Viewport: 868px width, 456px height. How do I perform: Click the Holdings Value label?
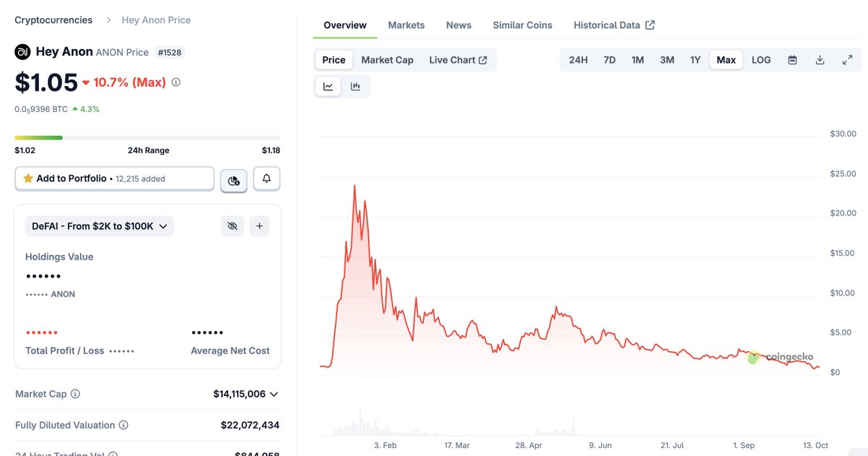pos(59,257)
